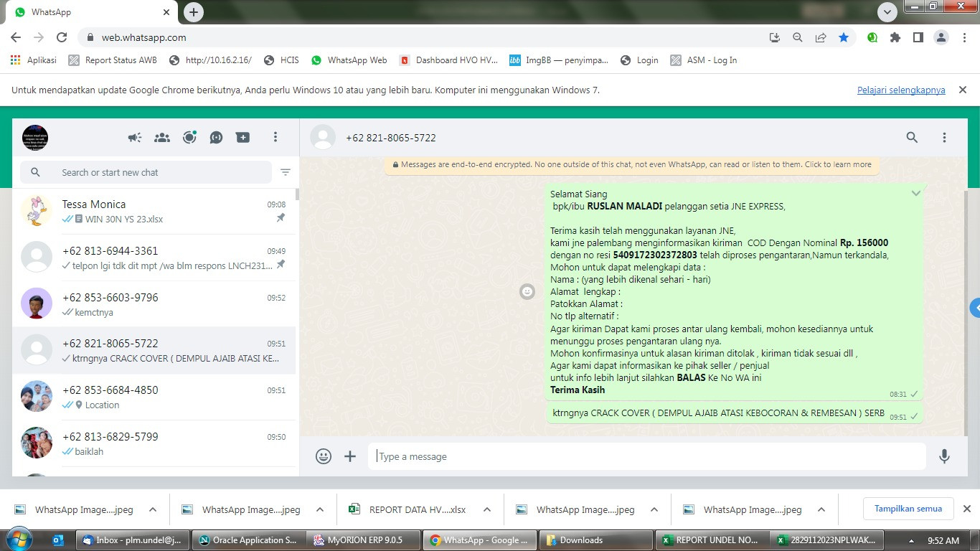Dismiss the Chrome update infobar
The height and width of the screenshot is (551, 980).
[x=963, y=90]
